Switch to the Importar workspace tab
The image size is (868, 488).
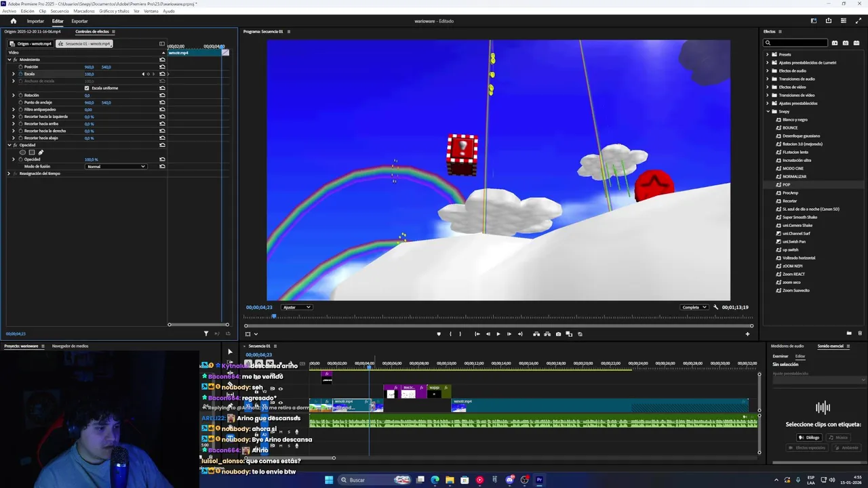coord(35,21)
